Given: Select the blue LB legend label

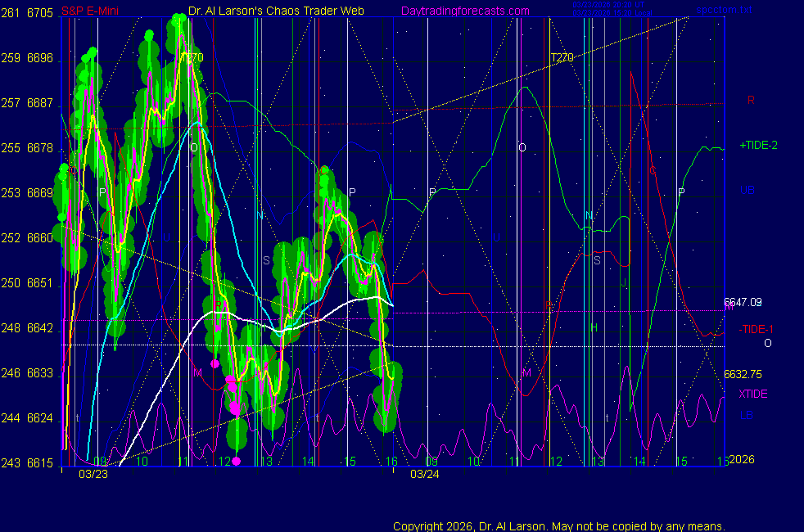Looking at the screenshot, I should click(747, 415).
